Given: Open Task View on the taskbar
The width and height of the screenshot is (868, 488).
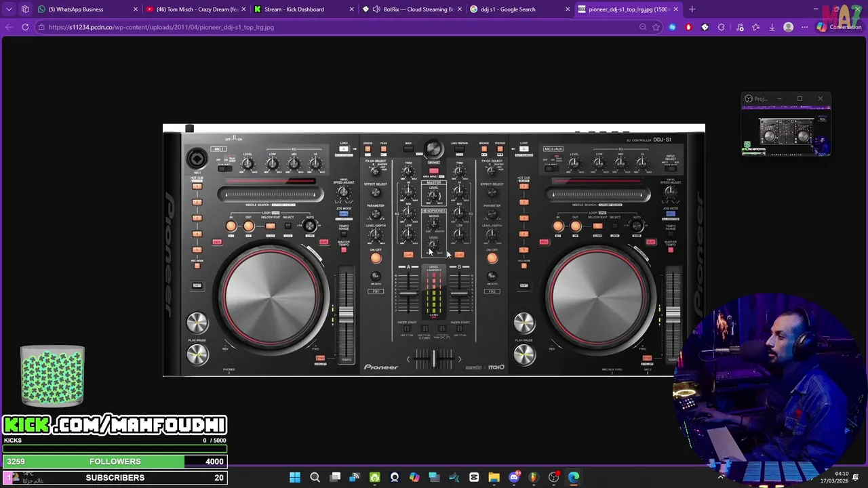Looking at the screenshot, I should pyautogui.click(x=335, y=478).
